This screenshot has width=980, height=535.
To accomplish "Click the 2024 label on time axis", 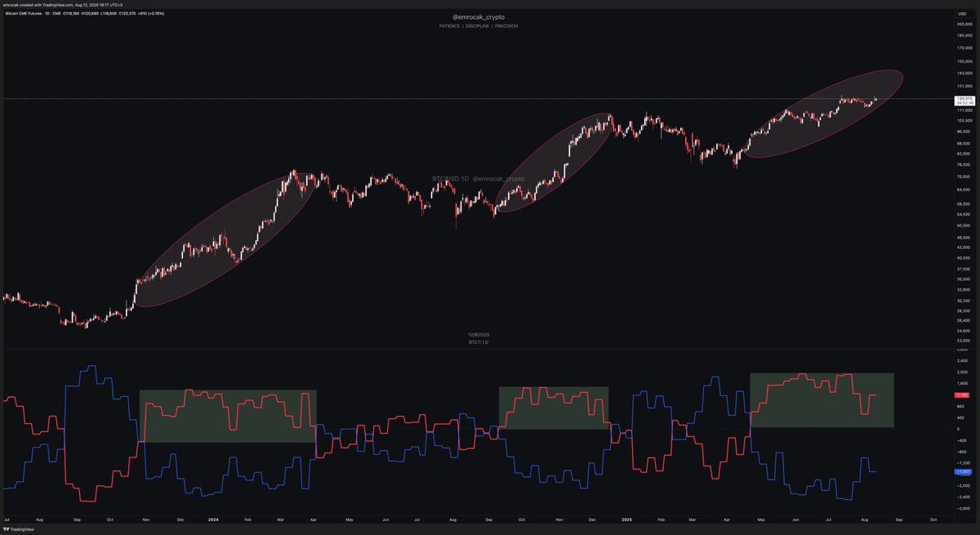I will pyautogui.click(x=213, y=519).
